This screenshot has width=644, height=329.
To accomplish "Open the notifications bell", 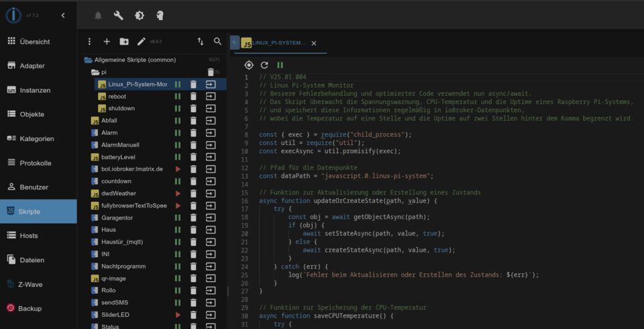I will (x=98, y=15).
